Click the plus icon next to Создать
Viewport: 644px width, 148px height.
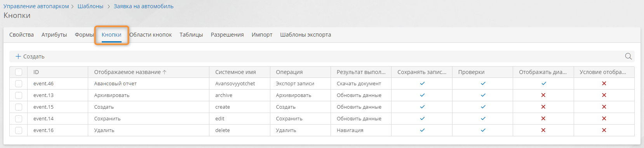18,56
